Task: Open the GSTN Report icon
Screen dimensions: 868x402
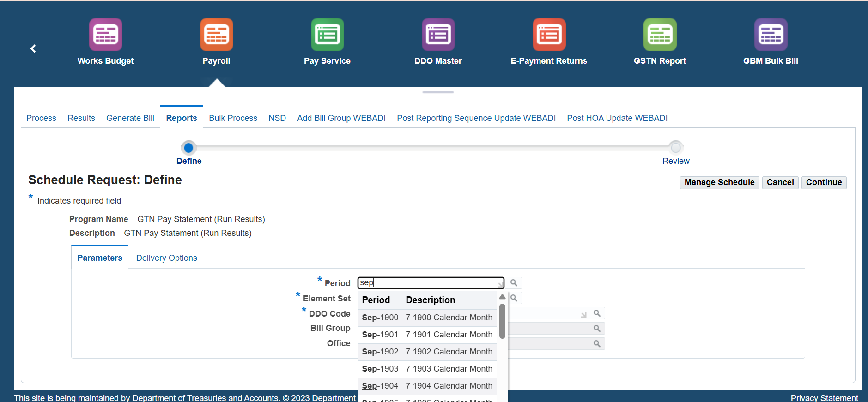Action: [660, 35]
